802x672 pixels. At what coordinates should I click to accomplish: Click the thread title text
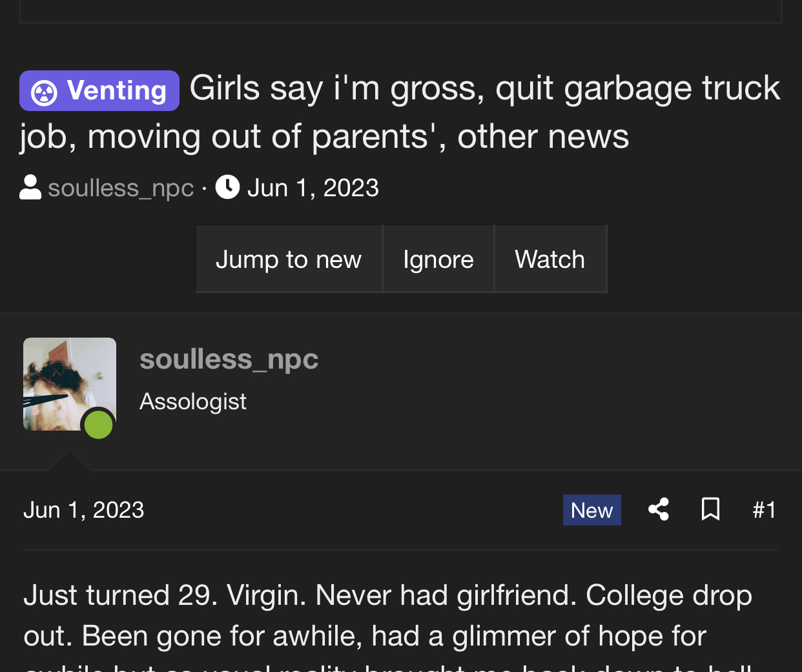400,112
